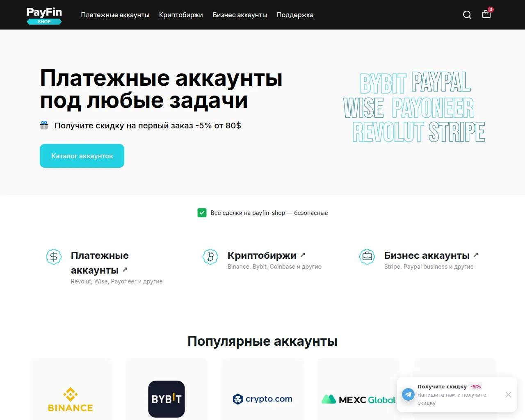Click the gift icon near discount text
This screenshot has height=420, width=525.
[x=44, y=126]
